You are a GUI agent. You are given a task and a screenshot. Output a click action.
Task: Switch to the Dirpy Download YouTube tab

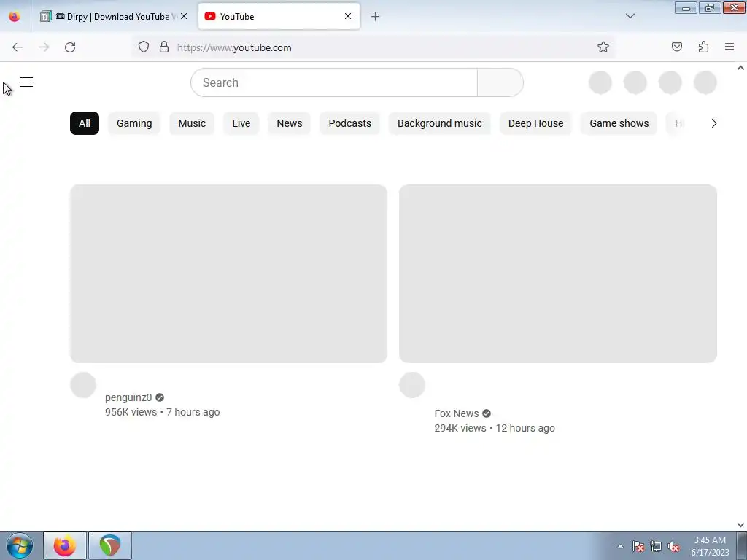[113, 16]
